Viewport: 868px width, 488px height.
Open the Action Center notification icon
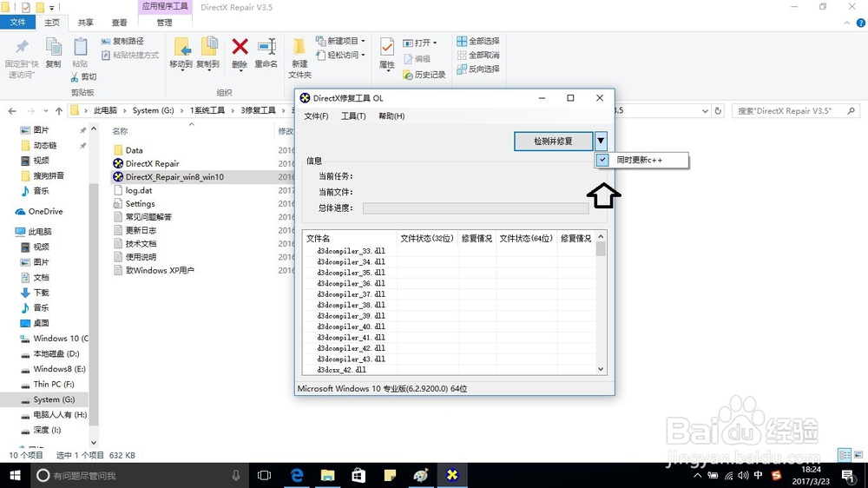pos(847,475)
